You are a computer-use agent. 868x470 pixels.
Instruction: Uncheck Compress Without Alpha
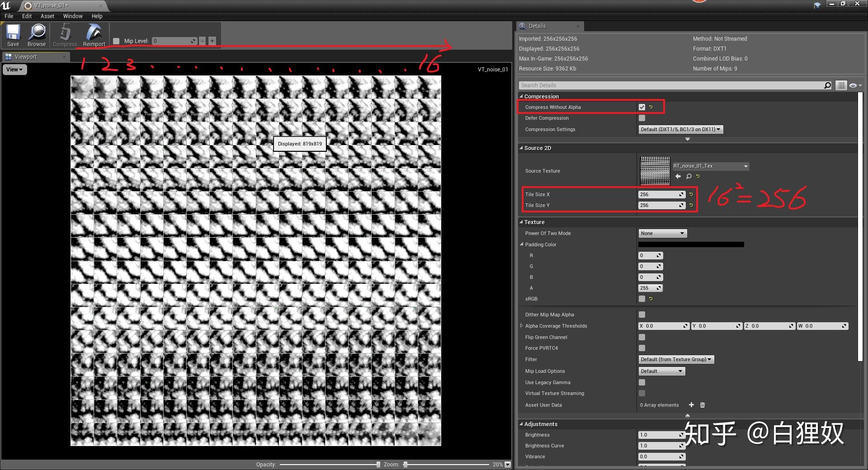(x=642, y=107)
